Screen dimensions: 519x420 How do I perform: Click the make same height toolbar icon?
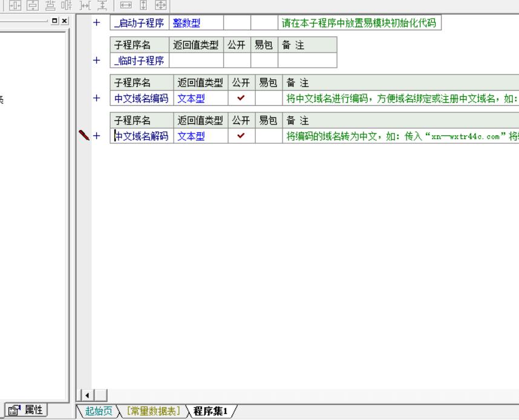tap(143, 5)
